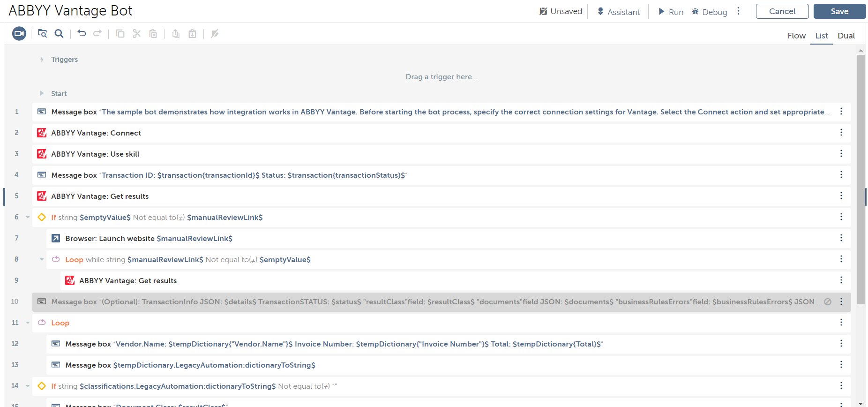
Task: Open options menu for line 14 If condition
Action: click(841, 386)
